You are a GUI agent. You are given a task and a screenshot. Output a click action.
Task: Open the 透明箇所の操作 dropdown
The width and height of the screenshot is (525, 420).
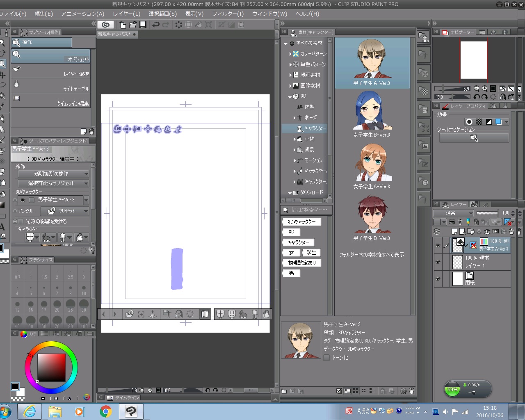(53, 174)
